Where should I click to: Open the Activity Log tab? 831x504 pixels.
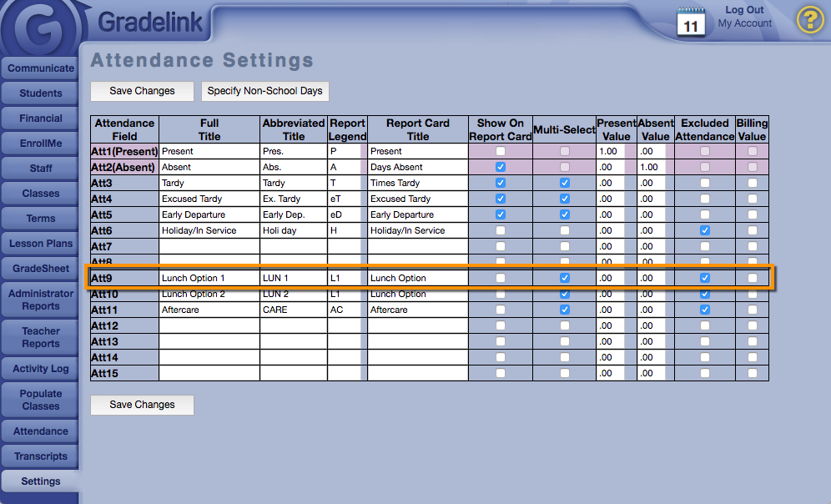[41, 369]
